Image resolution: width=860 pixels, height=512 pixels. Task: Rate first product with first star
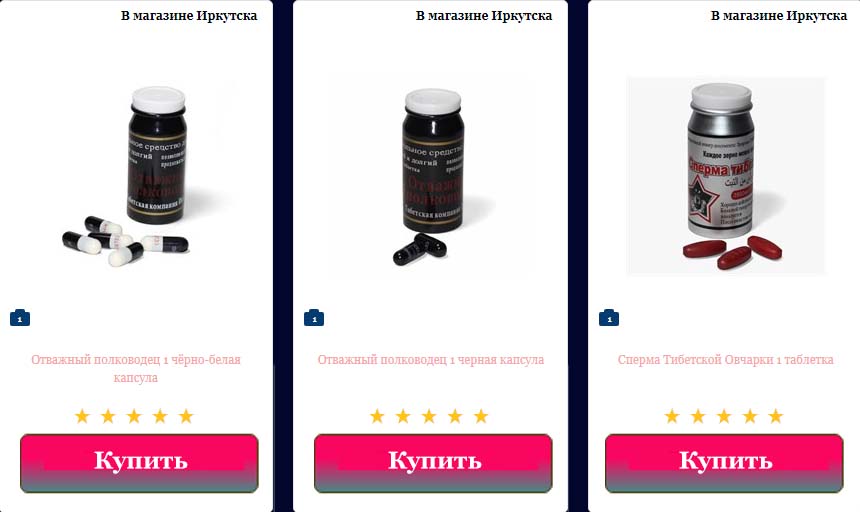[82, 416]
